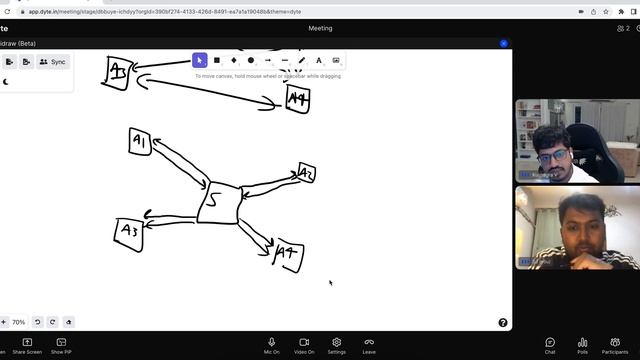
Task: Open the whiteboard help question mark
Action: [x=503, y=323]
